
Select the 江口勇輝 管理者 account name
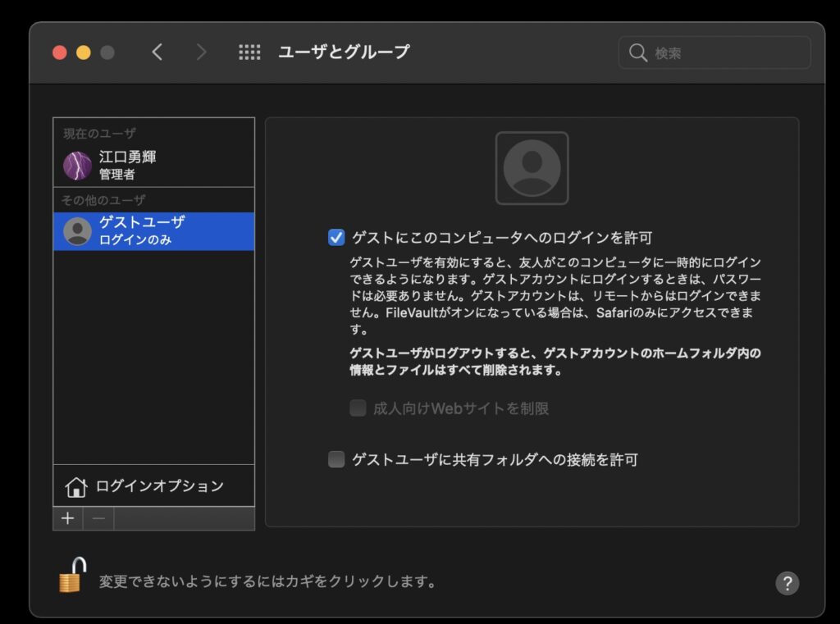click(127, 165)
